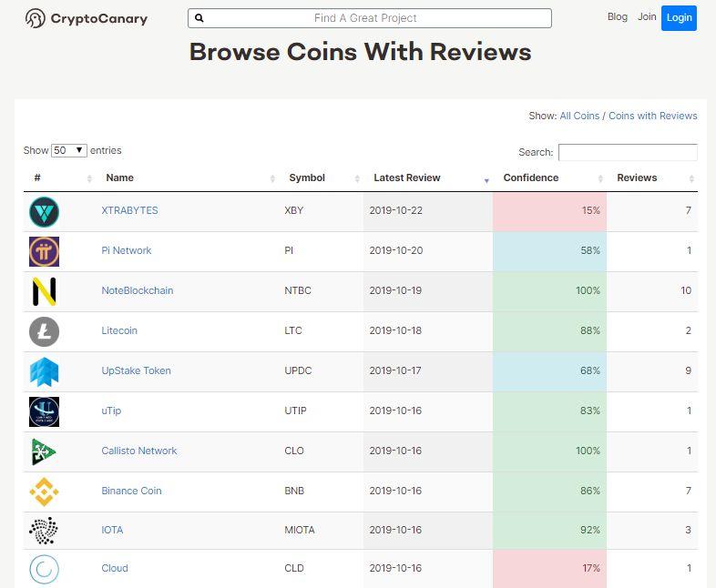Focus the Find A Great Project field
The width and height of the screenshot is (716, 588).
tap(370, 18)
